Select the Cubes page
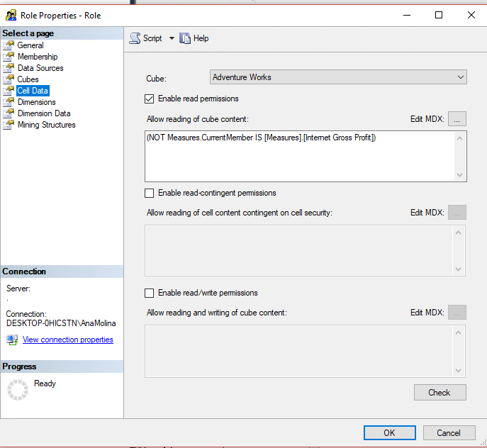 (28, 79)
